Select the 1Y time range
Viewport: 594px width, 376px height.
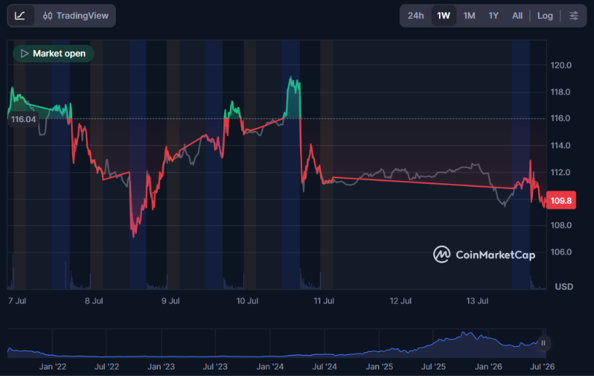pyautogui.click(x=493, y=16)
